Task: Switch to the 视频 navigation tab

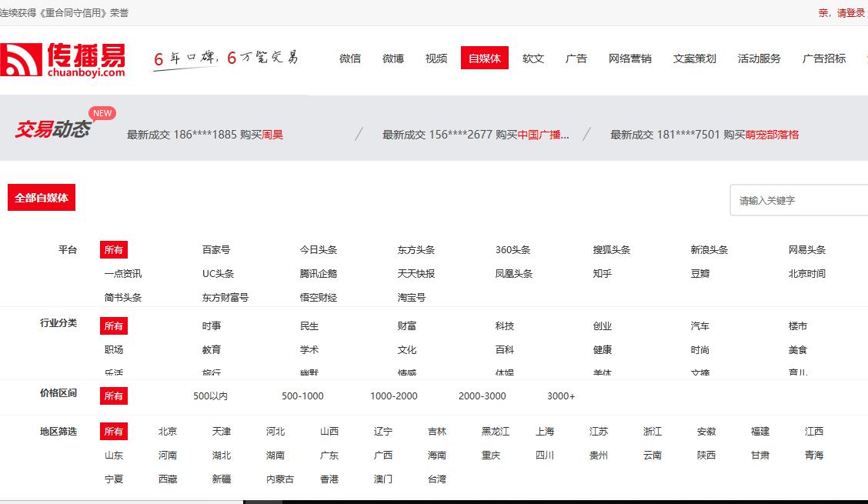Action: point(436,58)
